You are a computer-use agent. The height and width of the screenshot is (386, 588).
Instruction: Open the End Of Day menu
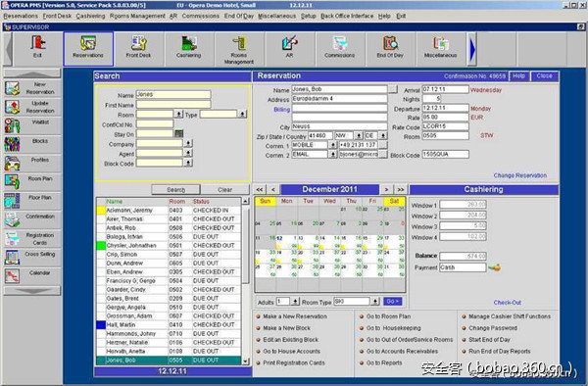point(239,16)
